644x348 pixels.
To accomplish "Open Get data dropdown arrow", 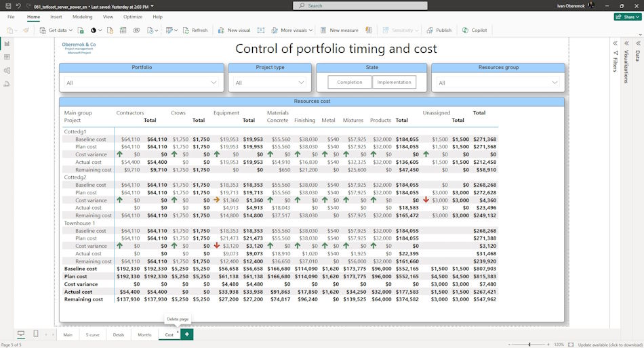I will (x=71, y=30).
